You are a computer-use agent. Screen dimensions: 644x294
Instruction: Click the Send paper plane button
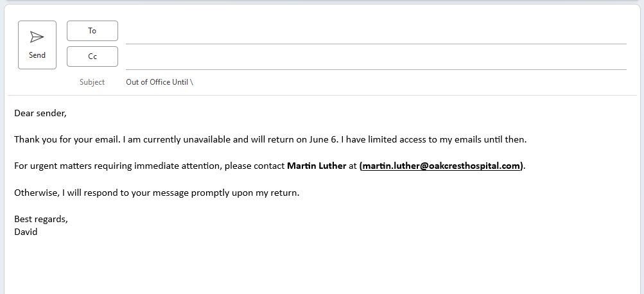pos(37,44)
